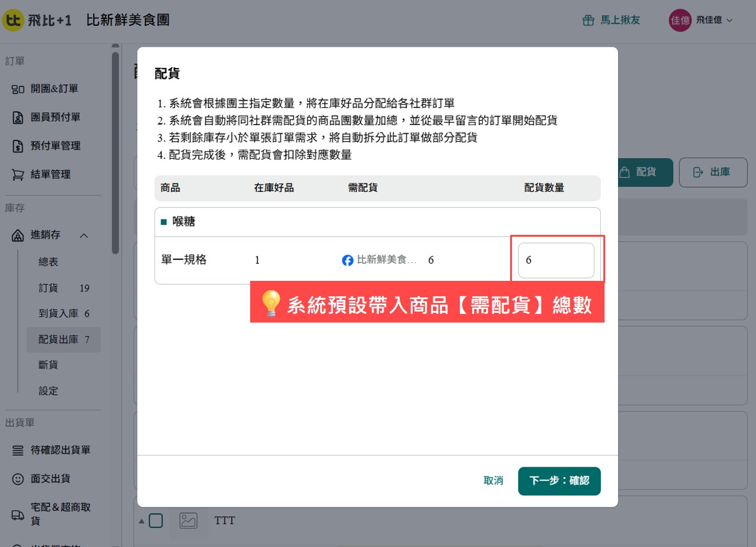Click the 待確認出貨單 list icon
The width and height of the screenshot is (756, 547).
[18, 450]
